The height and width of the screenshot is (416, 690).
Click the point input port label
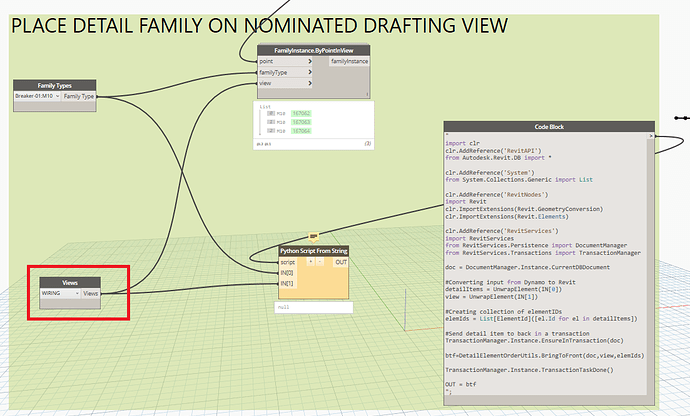266,61
